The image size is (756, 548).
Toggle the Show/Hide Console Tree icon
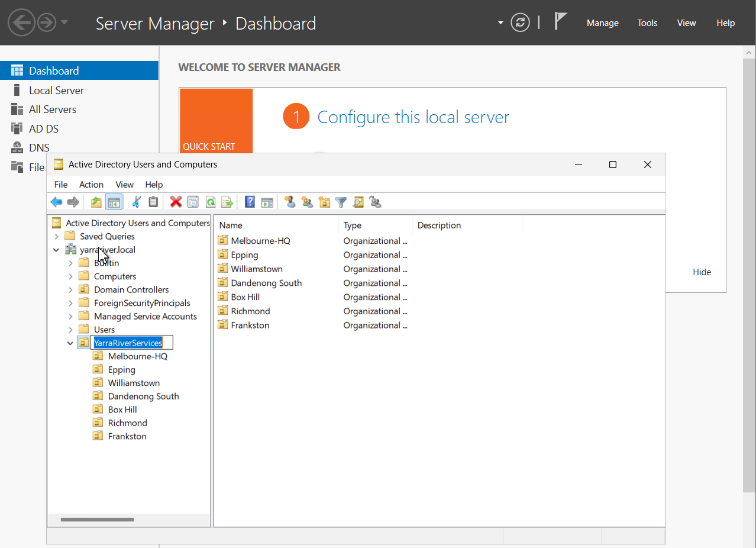click(114, 202)
